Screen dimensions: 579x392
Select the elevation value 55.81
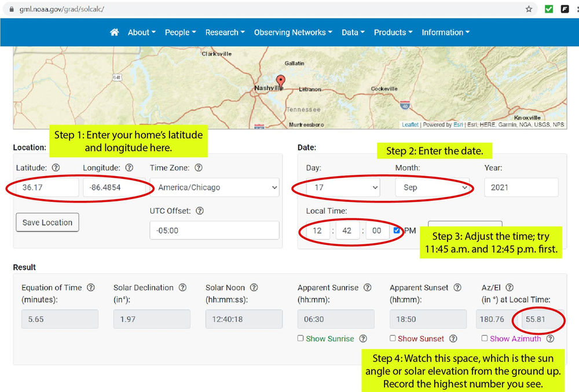click(541, 319)
